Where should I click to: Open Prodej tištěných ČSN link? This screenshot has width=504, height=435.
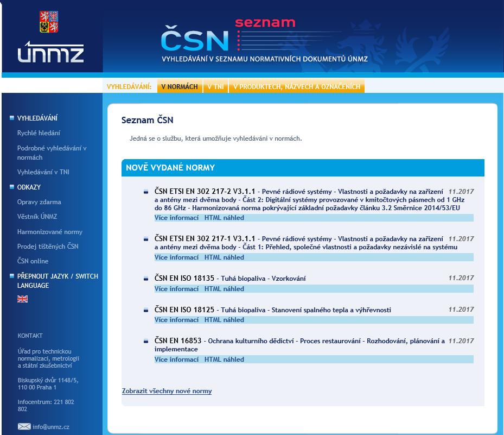pos(48,247)
